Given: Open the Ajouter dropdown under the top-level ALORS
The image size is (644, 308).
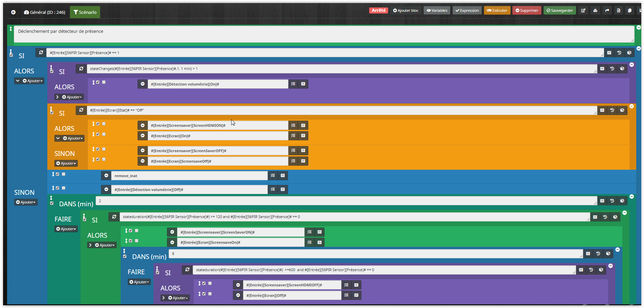Looking at the screenshot, I should pos(33,81).
